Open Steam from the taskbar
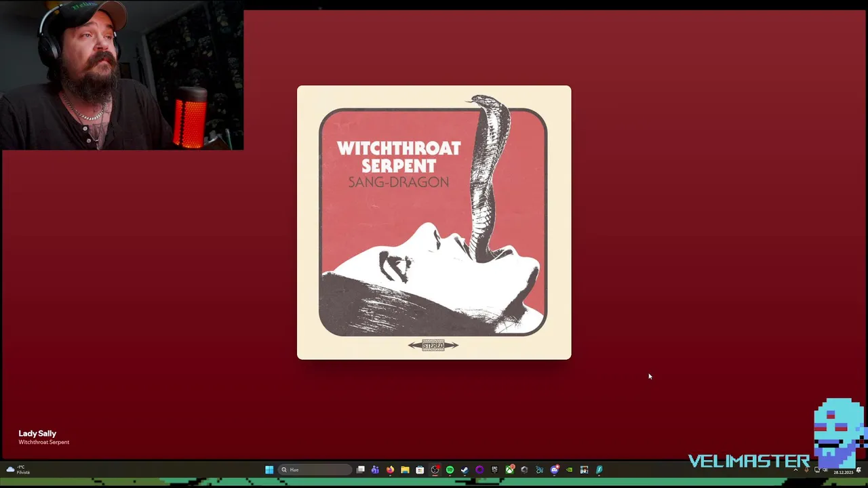The width and height of the screenshot is (868, 488). (465, 470)
